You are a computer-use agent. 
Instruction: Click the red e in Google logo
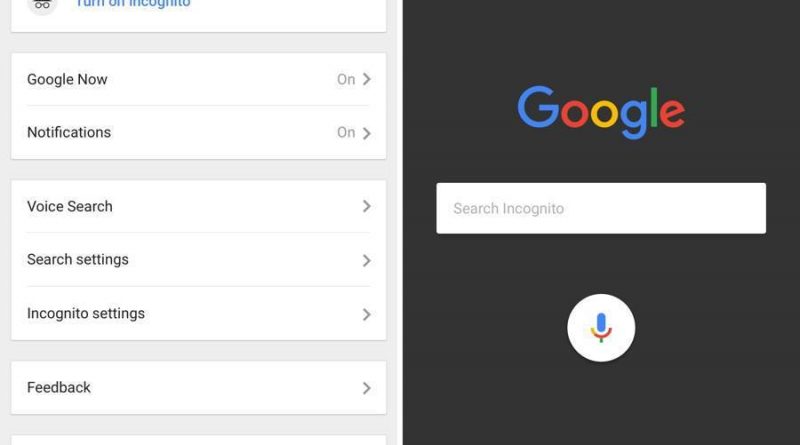point(672,112)
